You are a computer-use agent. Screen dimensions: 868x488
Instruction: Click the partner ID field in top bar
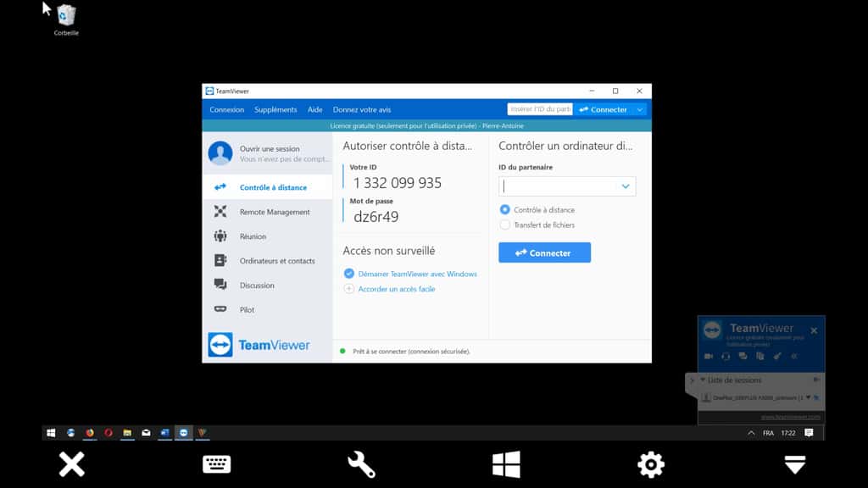540,109
